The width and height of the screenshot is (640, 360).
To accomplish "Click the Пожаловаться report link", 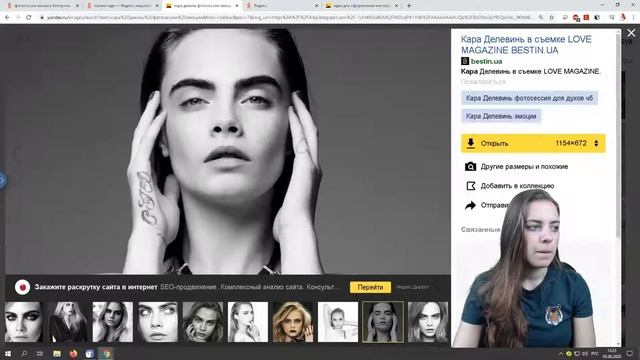I will click(x=483, y=82).
